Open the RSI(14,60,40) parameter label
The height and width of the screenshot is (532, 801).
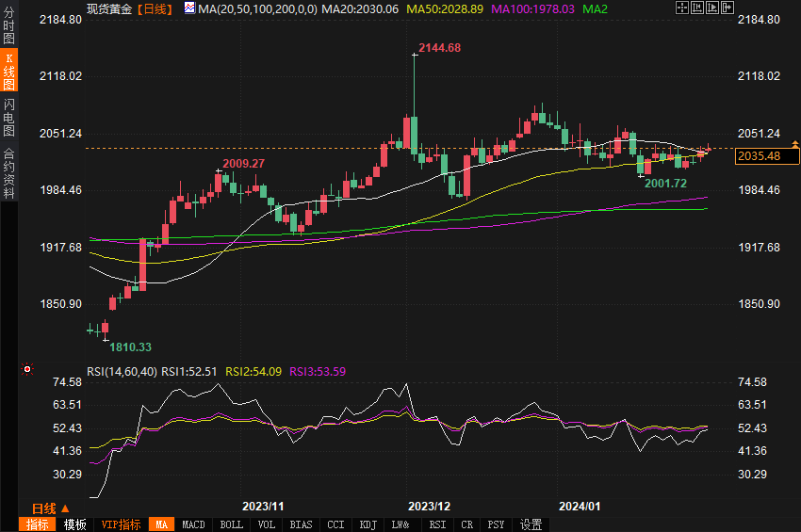pyautogui.click(x=123, y=371)
